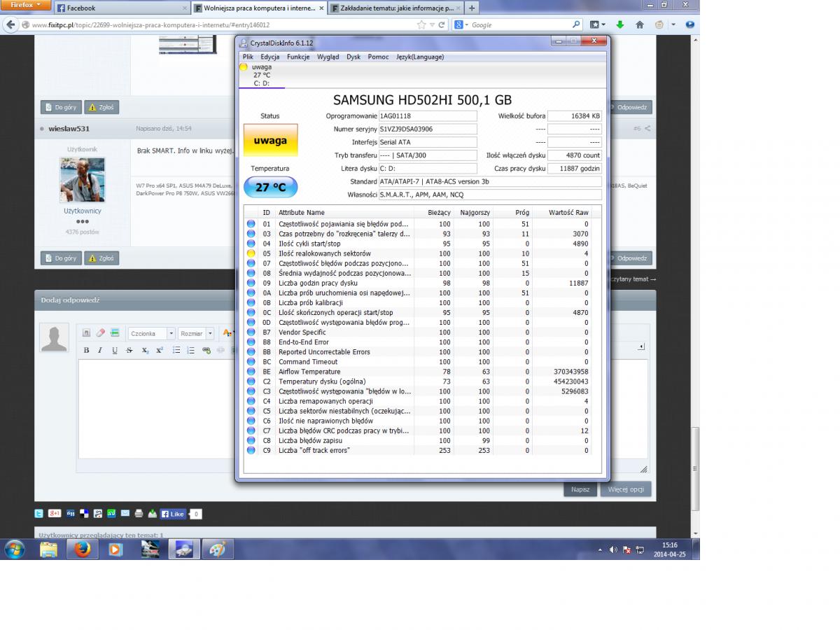This screenshot has height=630, width=840.
Task: Toggle bold formatting in reply editor
Action: tap(86, 350)
